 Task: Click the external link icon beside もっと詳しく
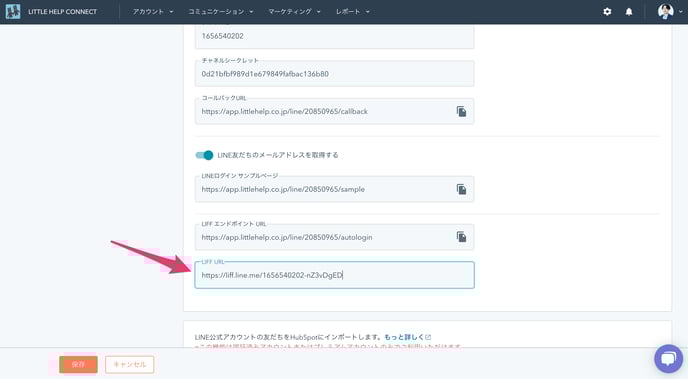428,337
